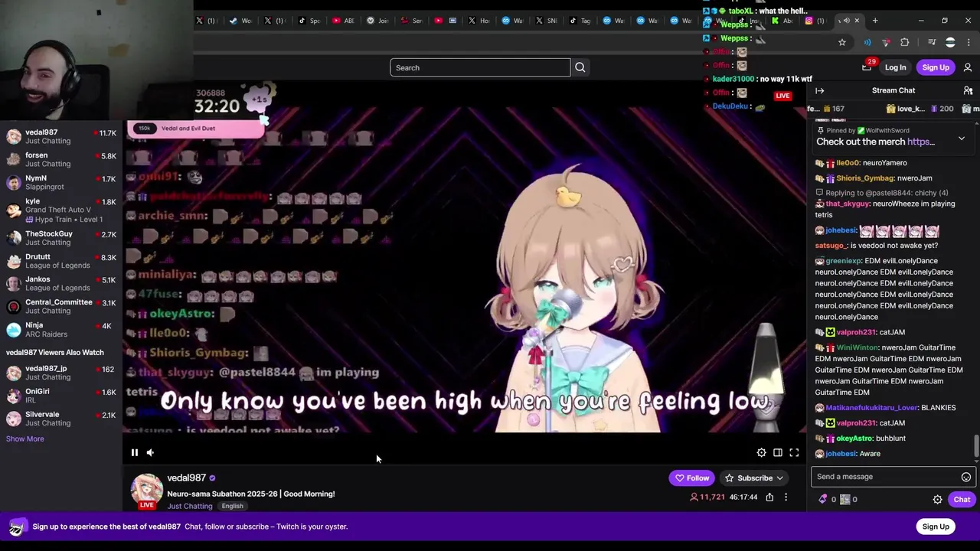
Task: Open Jankos channel in the sidebar
Action: click(61, 283)
